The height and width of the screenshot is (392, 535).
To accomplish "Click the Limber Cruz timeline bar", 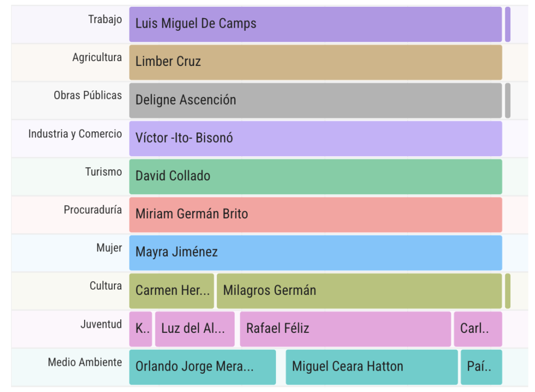I will 316,62.
